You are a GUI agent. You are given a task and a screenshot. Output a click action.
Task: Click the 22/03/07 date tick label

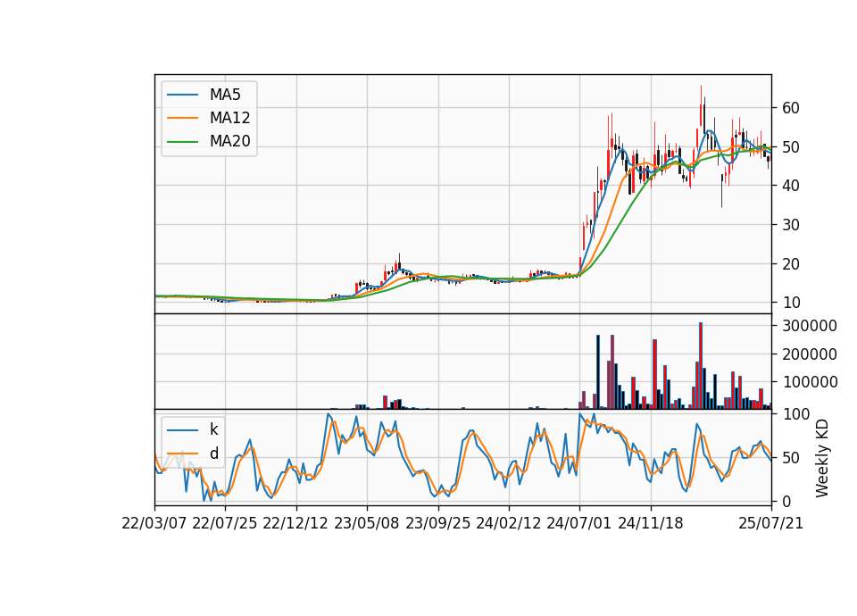tap(154, 524)
